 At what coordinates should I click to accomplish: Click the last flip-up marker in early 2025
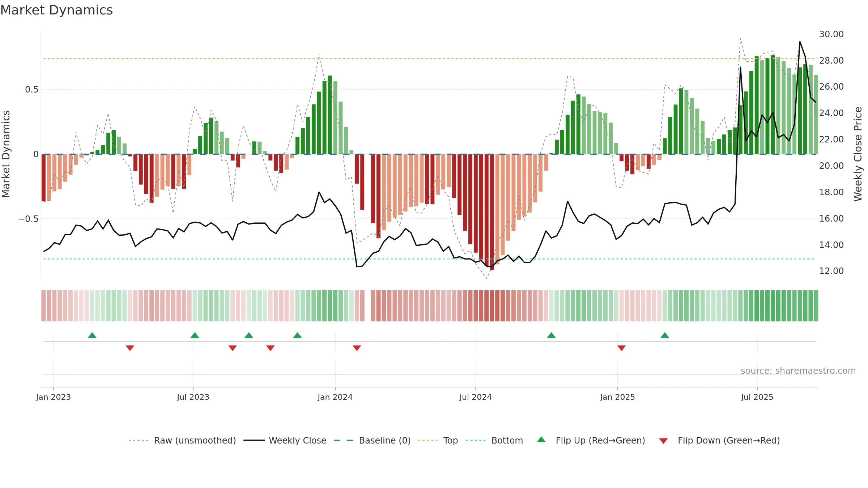pyautogui.click(x=665, y=335)
